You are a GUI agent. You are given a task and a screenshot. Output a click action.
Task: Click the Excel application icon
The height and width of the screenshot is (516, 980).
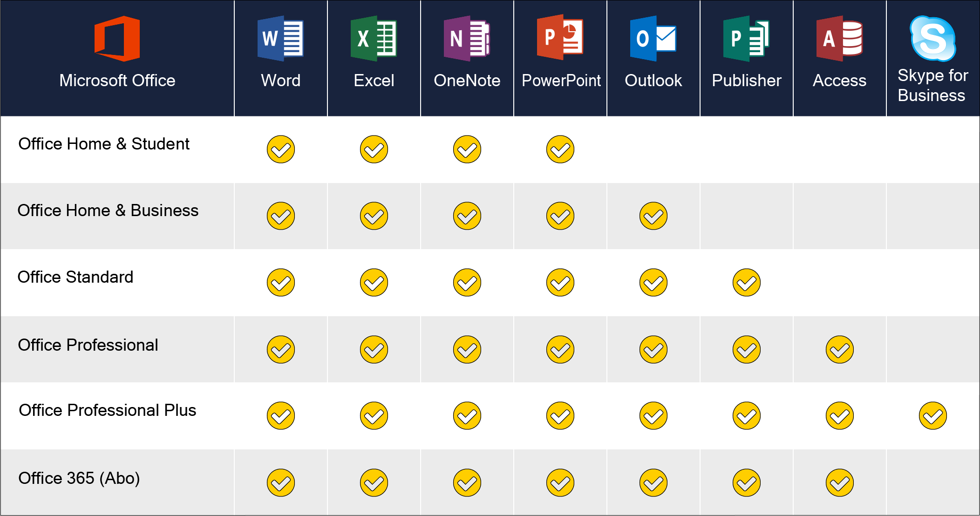374,39
